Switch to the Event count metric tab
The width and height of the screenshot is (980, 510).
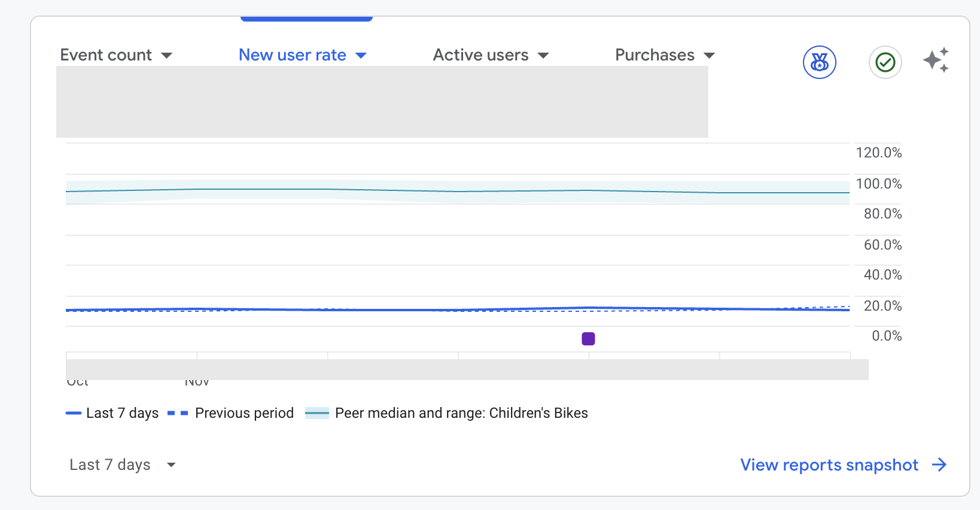106,55
